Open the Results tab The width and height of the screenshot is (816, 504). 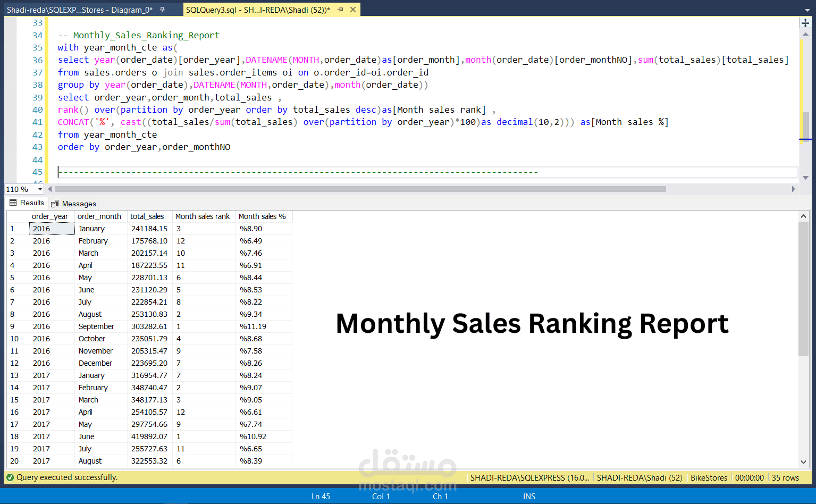pos(27,203)
